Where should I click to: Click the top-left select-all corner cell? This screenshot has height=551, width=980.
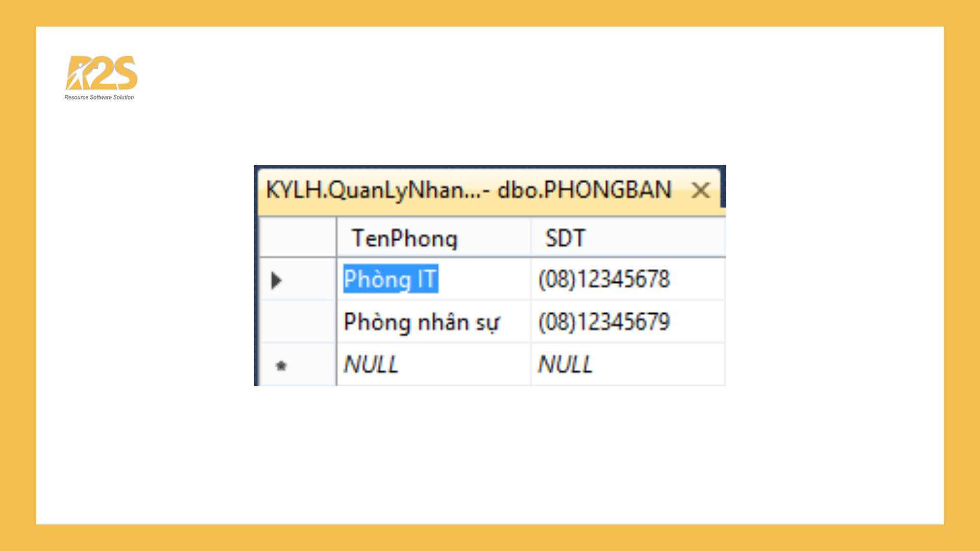(296, 236)
